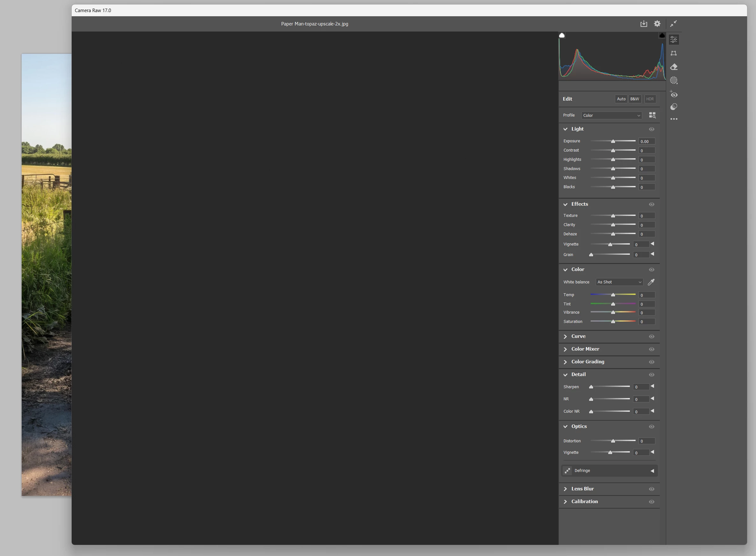Screen dimensions: 756x556
Task: Open the Edit sliders panel icon
Action: (x=673, y=40)
